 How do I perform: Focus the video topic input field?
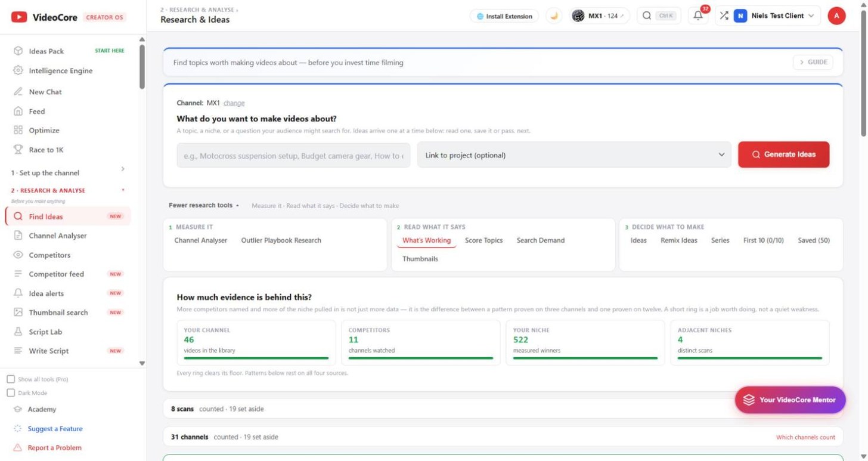(293, 155)
